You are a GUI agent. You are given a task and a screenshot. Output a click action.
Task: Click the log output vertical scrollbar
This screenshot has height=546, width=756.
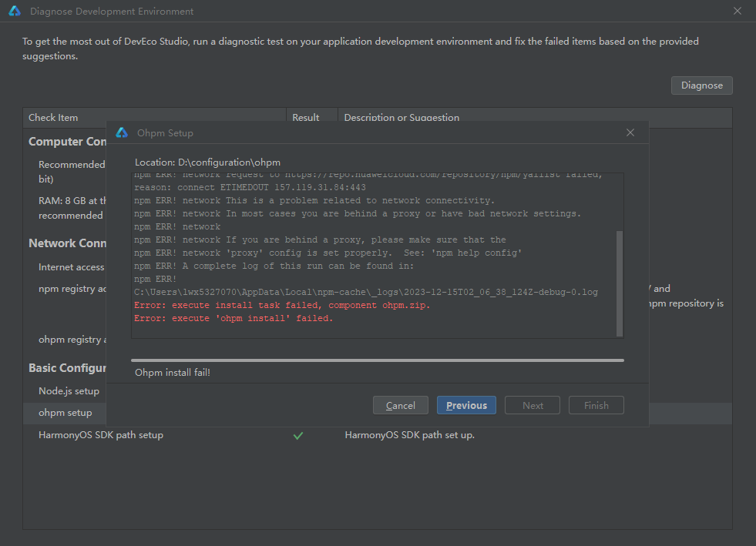[620, 283]
